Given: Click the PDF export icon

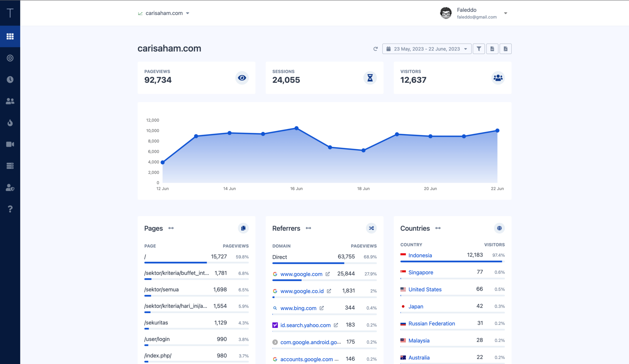Looking at the screenshot, I should click(506, 49).
